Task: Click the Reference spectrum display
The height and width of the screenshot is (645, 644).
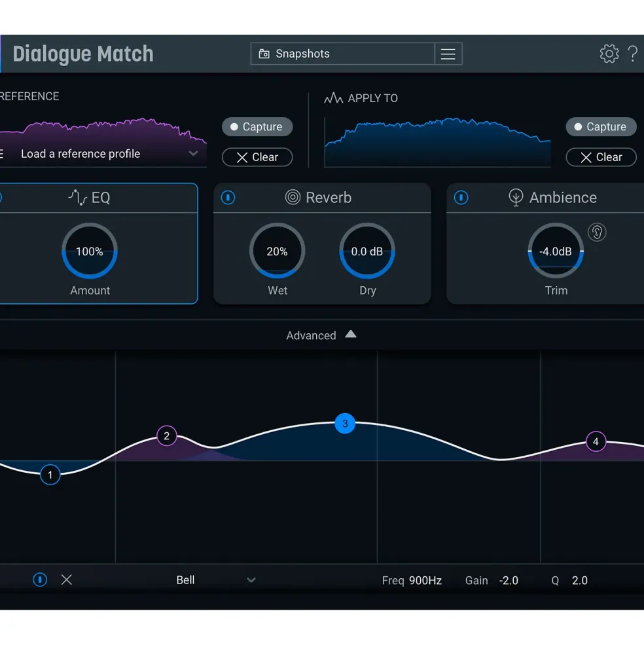Action: tap(103, 142)
